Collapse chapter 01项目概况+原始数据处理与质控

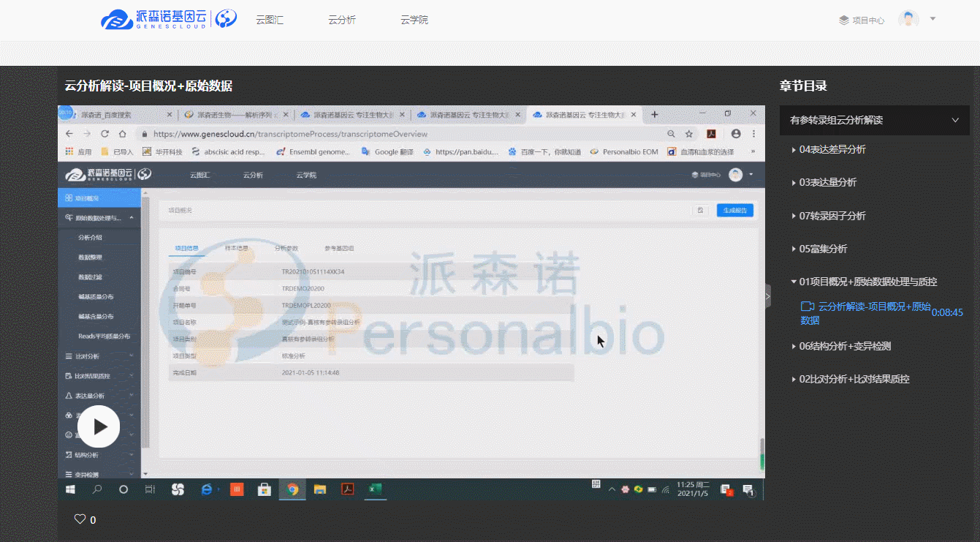pyautogui.click(x=864, y=282)
